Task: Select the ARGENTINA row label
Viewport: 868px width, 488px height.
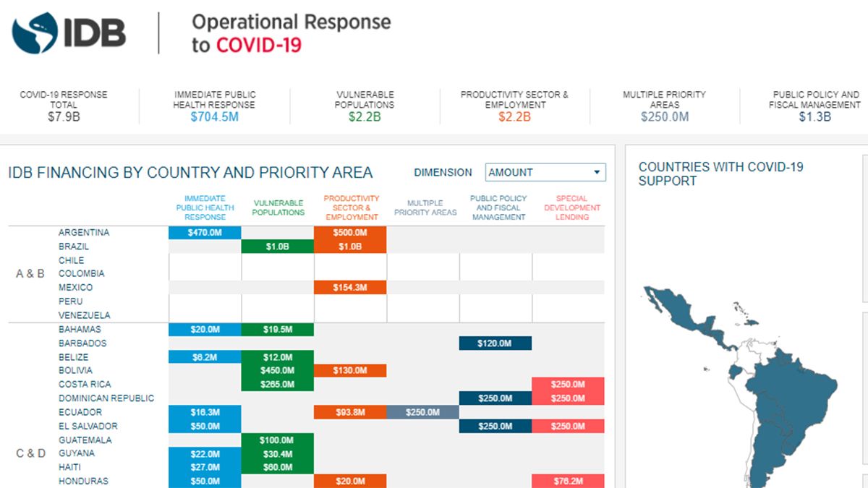Action: pos(84,233)
